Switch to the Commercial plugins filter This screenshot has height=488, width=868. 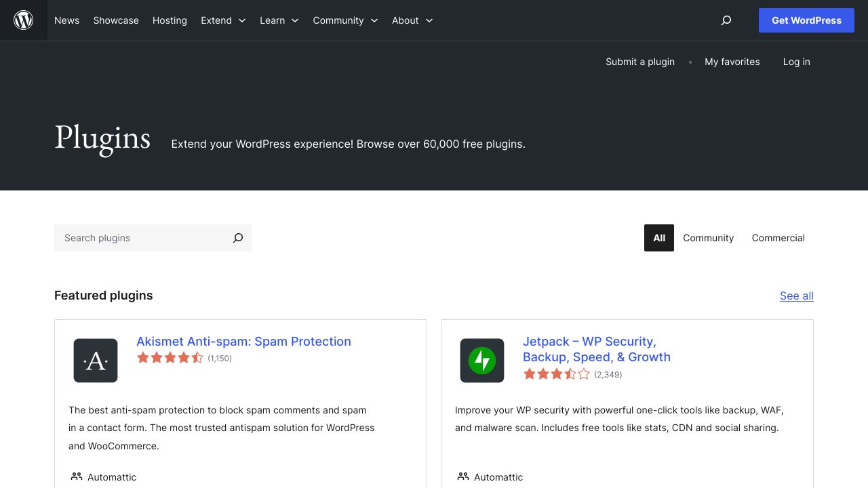tap(778, 238)
